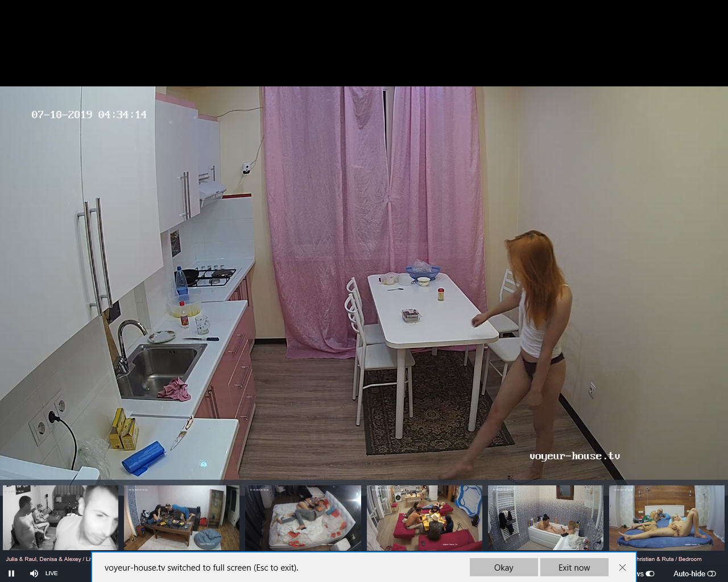Click the Exit now button
This screenshot has height=582, width=728.
pyautogui.click(x=574, y=567)
